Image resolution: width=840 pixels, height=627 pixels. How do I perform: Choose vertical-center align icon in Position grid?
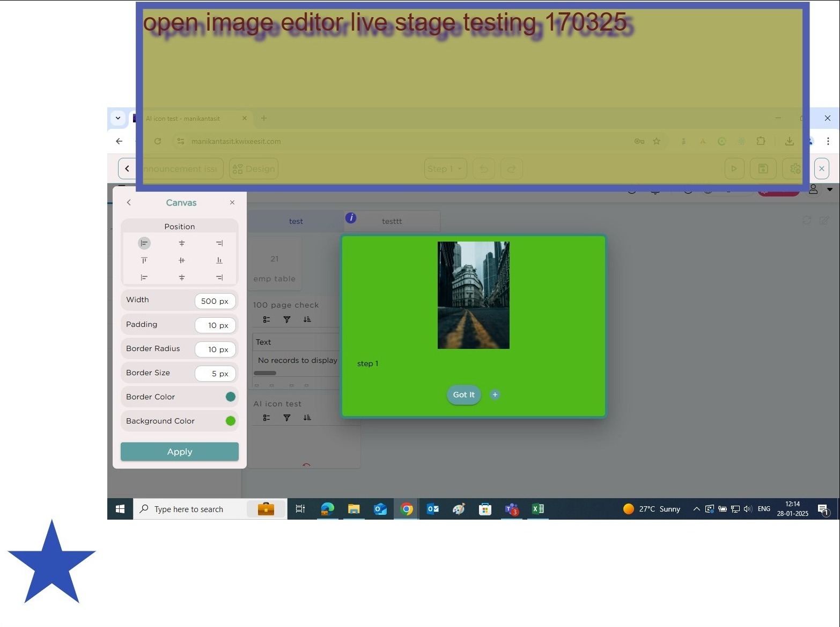[x=182, y=260]
